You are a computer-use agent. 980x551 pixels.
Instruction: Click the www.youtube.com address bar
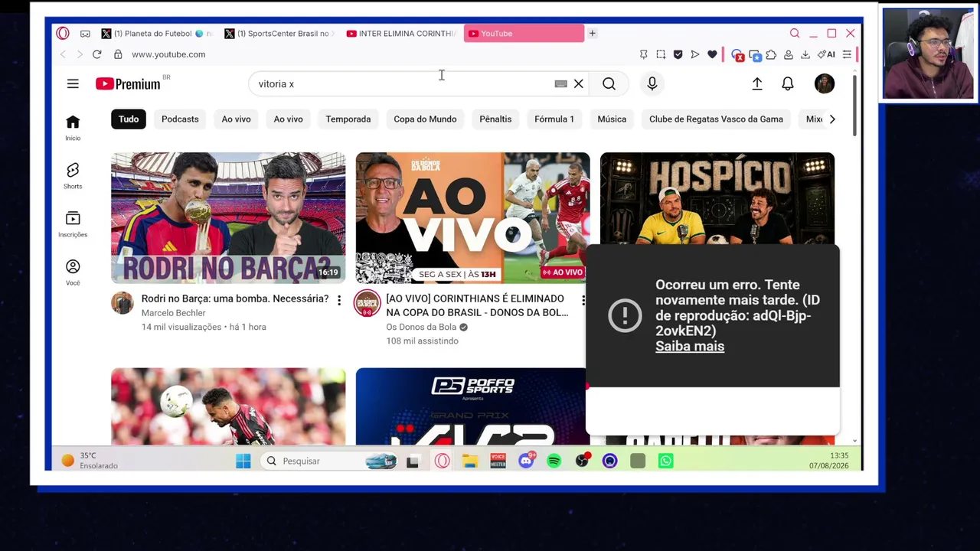pos(168,54)
